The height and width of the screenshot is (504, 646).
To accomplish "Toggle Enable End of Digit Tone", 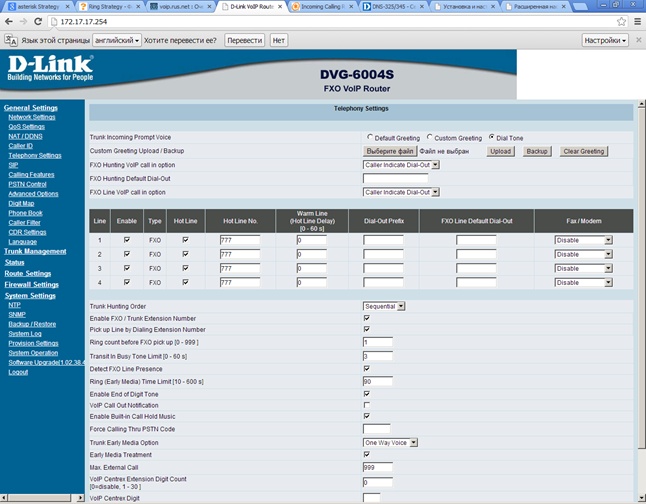I will 367,394.
